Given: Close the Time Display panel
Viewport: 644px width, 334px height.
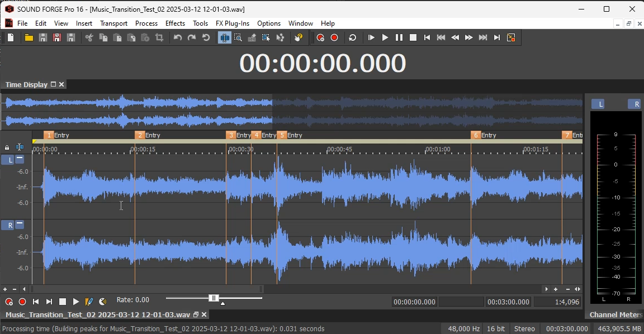Looking at the screenshot, I should click(61, 84).
